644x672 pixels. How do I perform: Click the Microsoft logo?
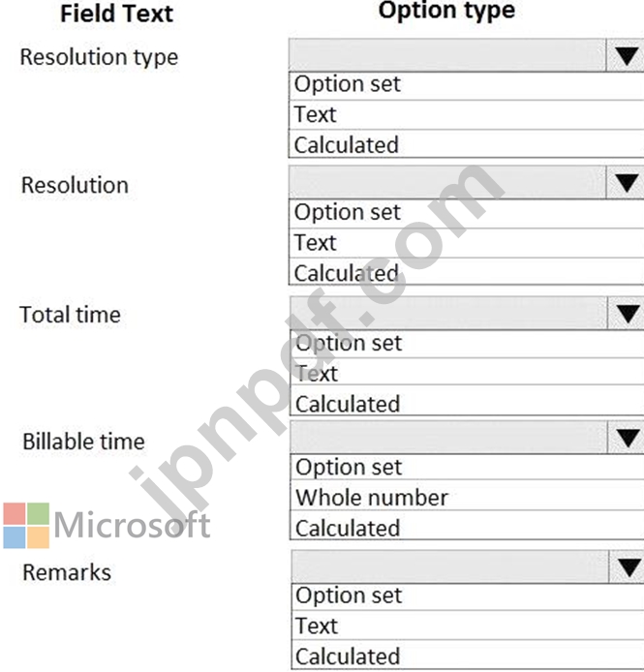107,526
